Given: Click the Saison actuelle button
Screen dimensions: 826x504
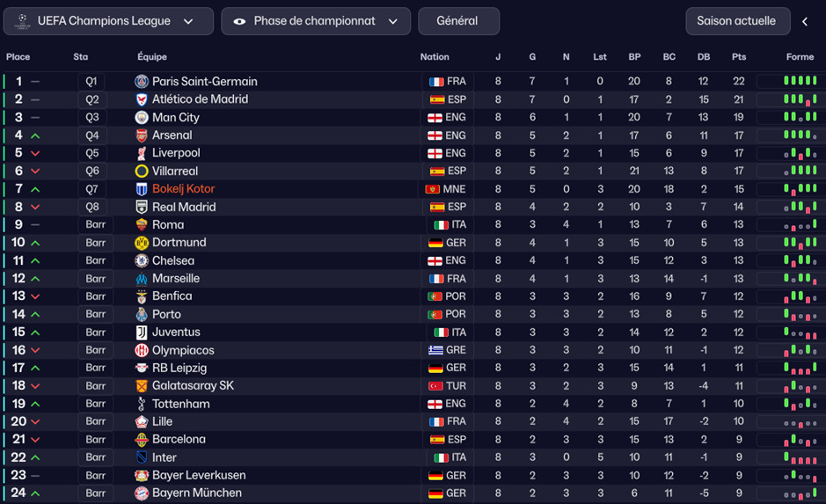Looking at the screenshot, I should click(736, 21).
